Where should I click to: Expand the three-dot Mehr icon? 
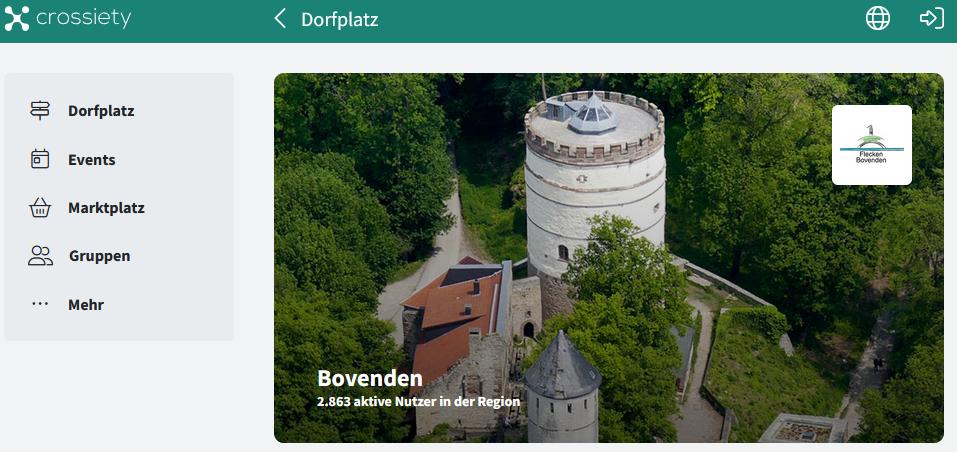40,304
